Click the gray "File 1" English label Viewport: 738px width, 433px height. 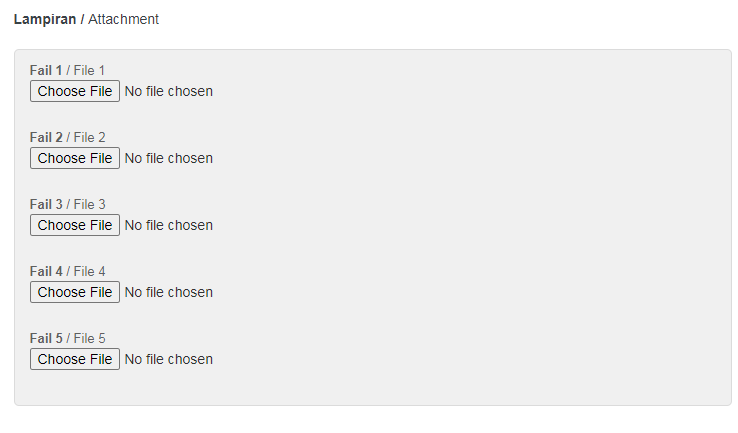(89, 71)
